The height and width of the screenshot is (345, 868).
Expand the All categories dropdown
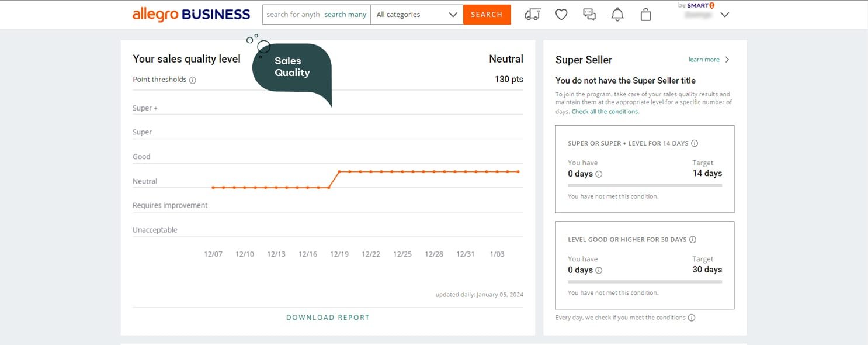(416, 15)
